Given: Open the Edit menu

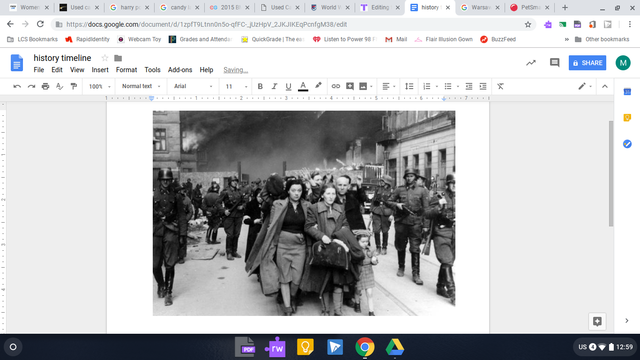Looking at the screenshot, I should pos(57,70).
